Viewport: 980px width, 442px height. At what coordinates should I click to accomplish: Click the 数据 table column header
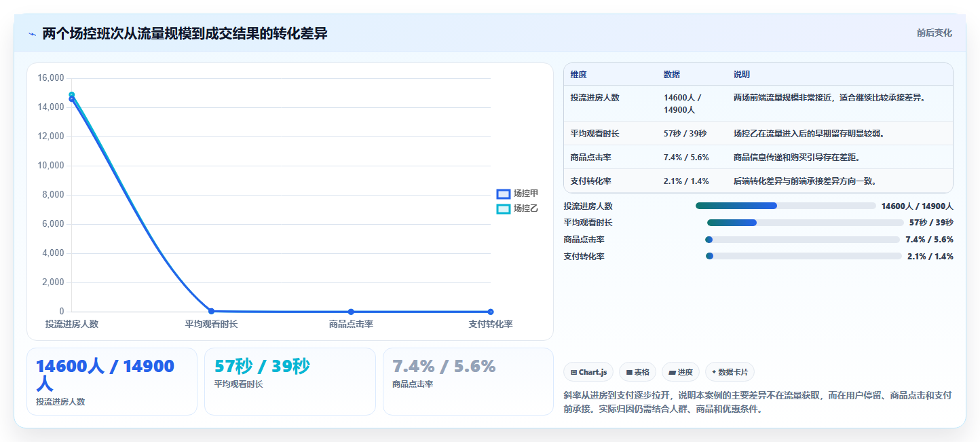[672, 75]
